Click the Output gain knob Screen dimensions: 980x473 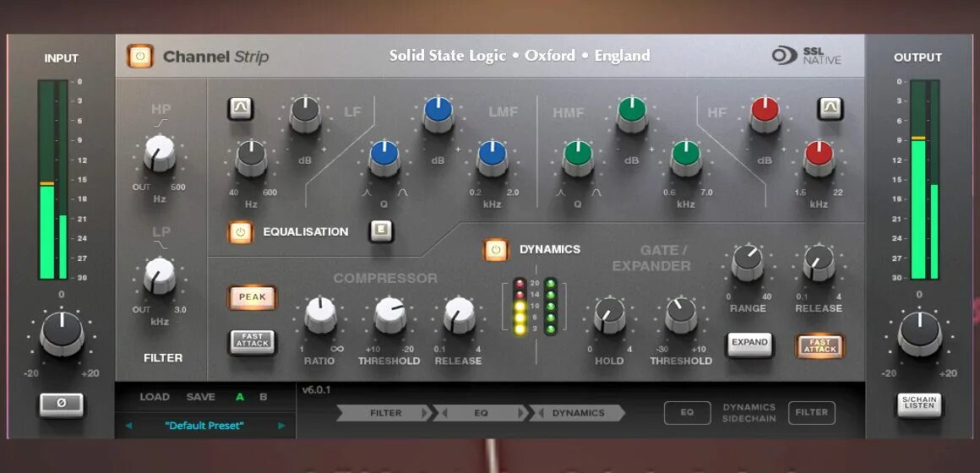point(919,334)
